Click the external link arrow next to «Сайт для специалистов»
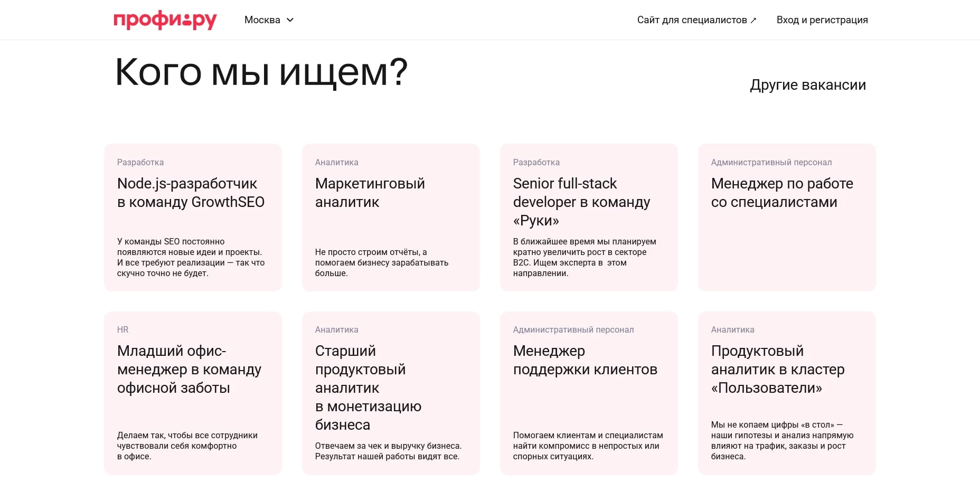This screenshot has height=482, width=980. click(753, 20)
